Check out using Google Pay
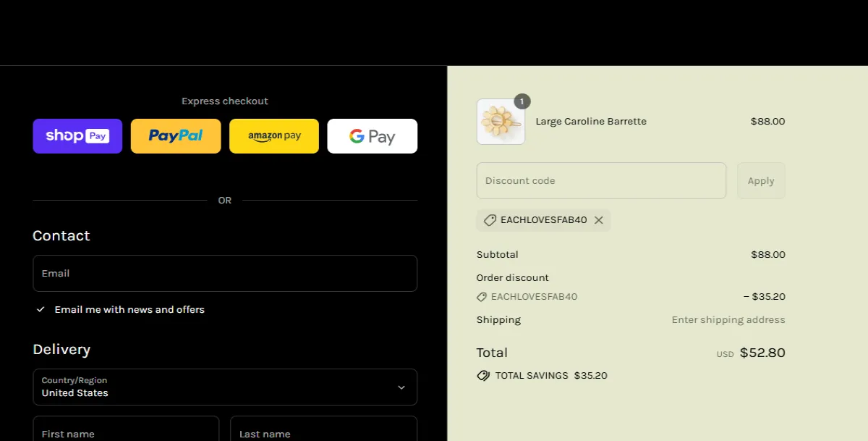 (372, 136)
